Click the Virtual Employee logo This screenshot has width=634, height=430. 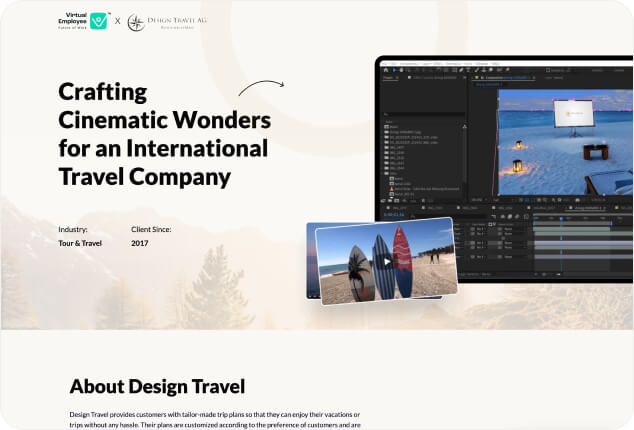point(84,21)
